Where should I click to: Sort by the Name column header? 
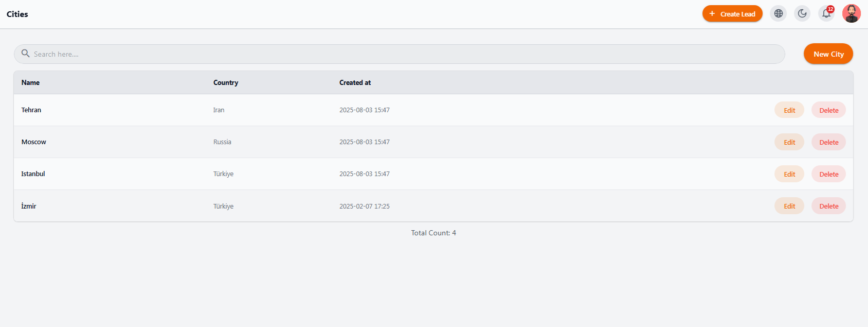tap(30, 82)
